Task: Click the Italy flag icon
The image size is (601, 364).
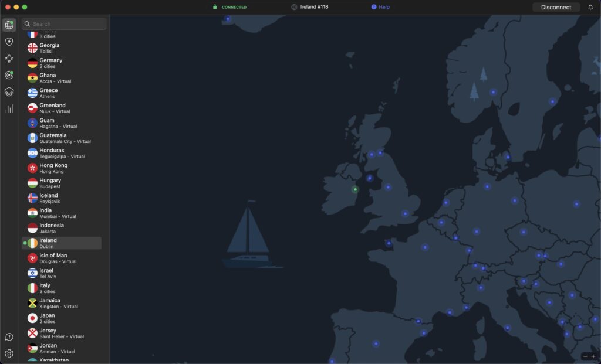Action: (33, 288)
